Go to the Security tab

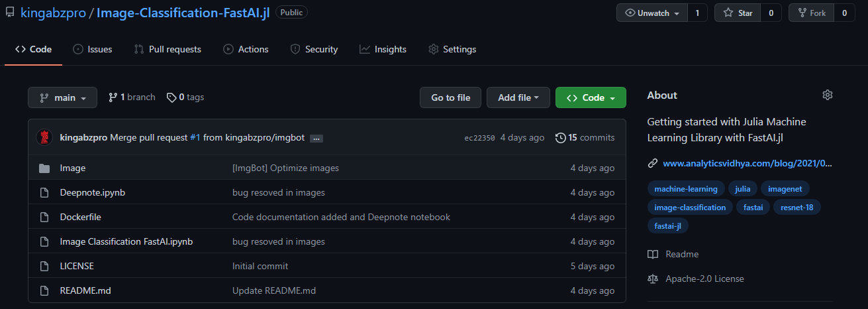pos(314,49)
